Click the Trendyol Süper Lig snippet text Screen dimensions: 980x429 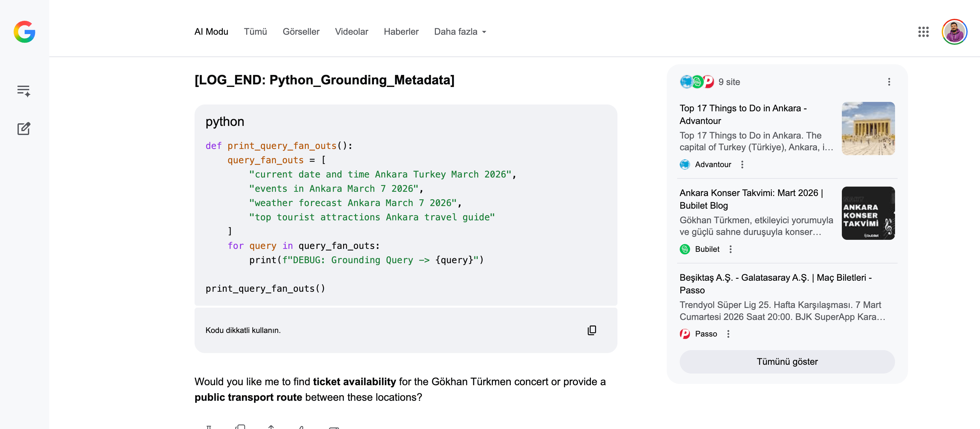coord(783,311)
